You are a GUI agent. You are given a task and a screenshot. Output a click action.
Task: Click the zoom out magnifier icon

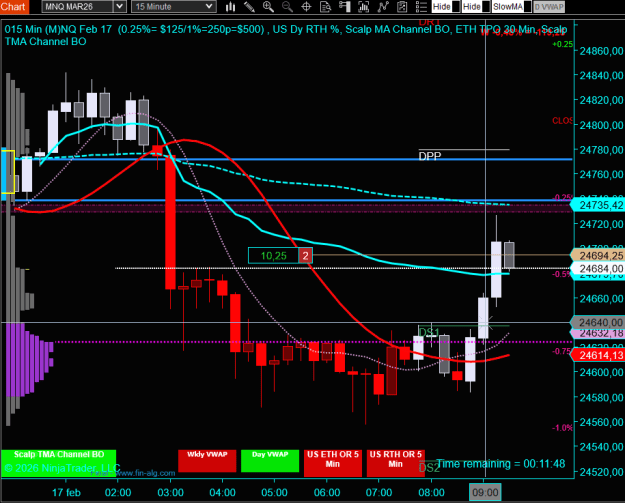287,6
